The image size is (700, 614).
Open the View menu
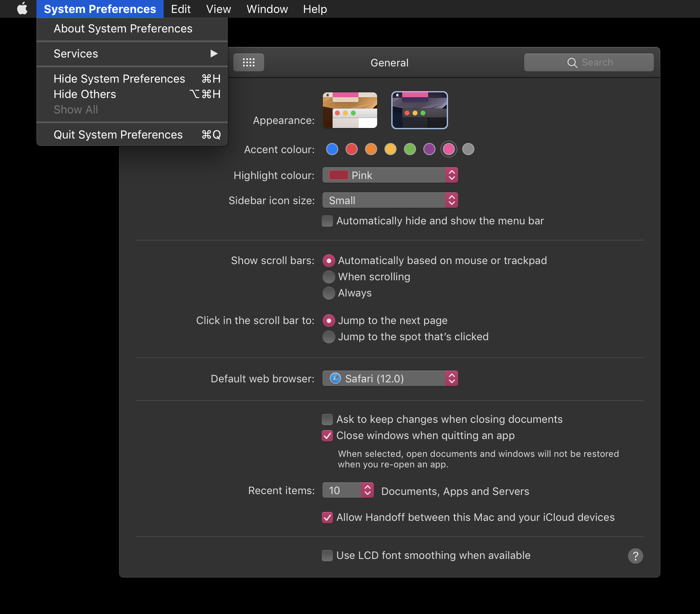[x=218, y=9]
